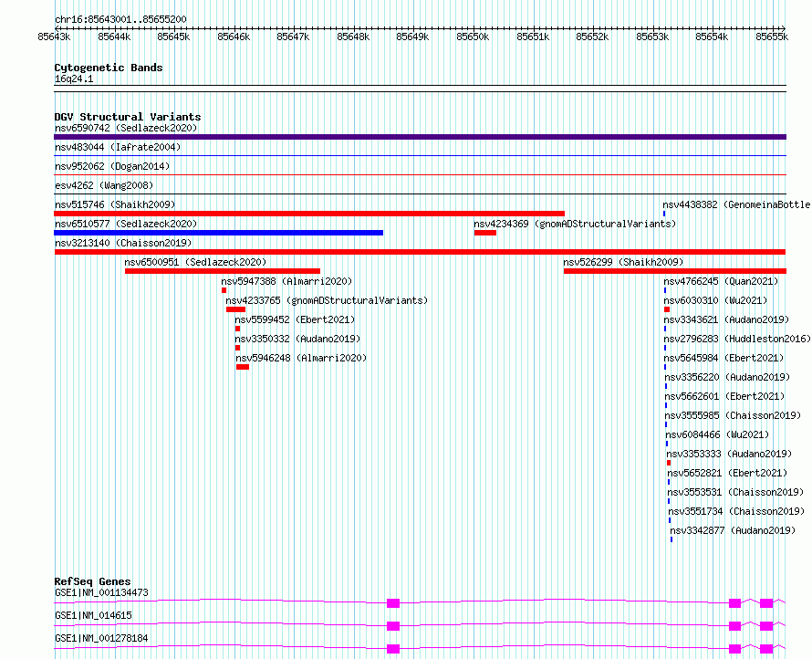Select the dark purple nsv6590742 variant bar
This screenshot has height=659, width=812.
pos(420,137)
